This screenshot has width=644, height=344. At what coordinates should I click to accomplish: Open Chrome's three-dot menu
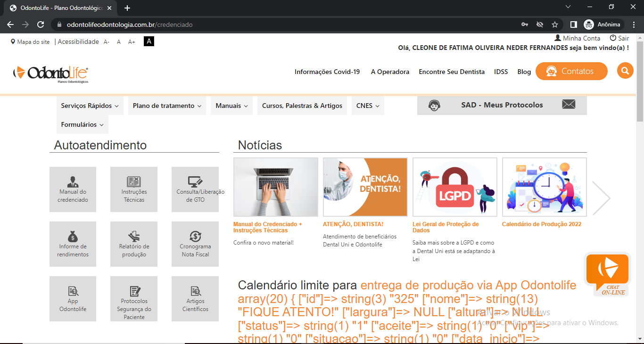click(x=634, y=25)
